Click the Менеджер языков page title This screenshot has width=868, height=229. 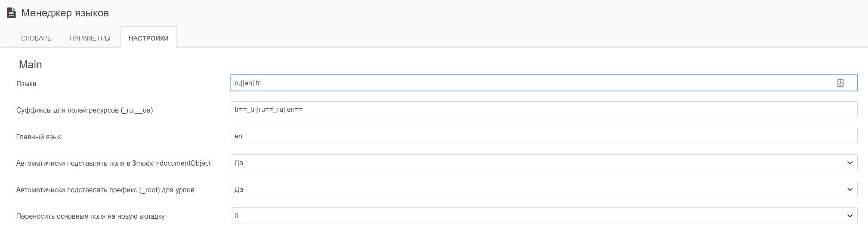click(65, 13)
